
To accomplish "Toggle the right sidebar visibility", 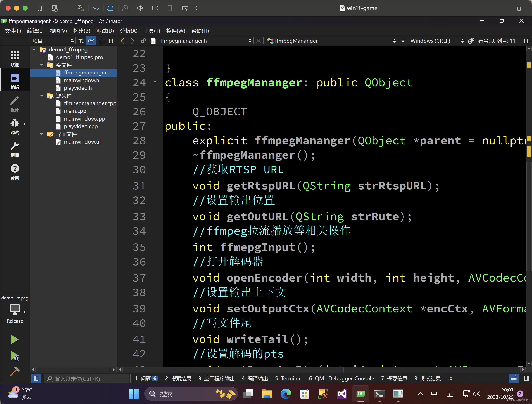I will tap(527, 378).
